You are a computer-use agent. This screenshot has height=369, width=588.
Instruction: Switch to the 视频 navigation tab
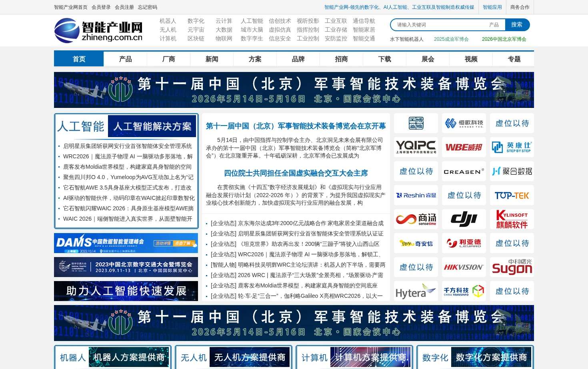point(471,59)
